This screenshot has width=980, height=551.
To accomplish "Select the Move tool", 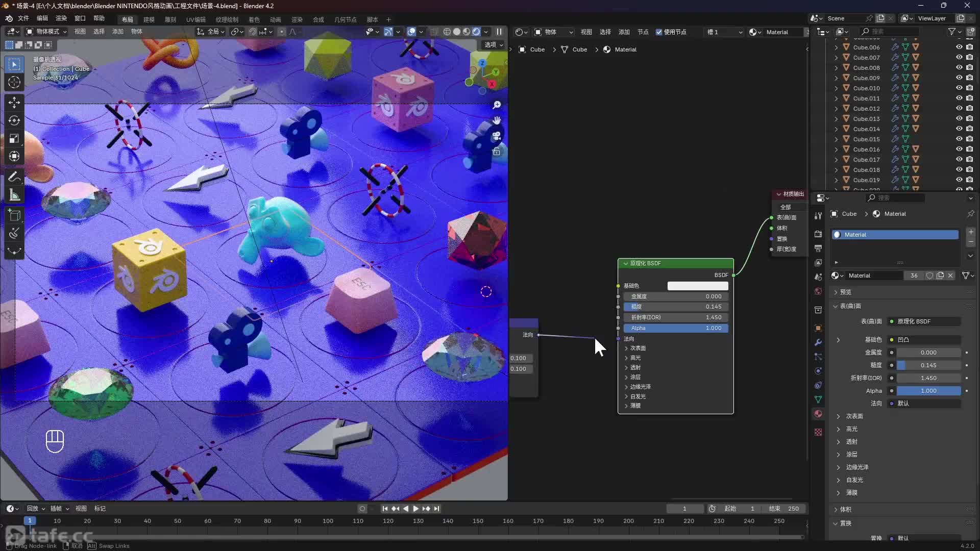I will tap(14, 103).
